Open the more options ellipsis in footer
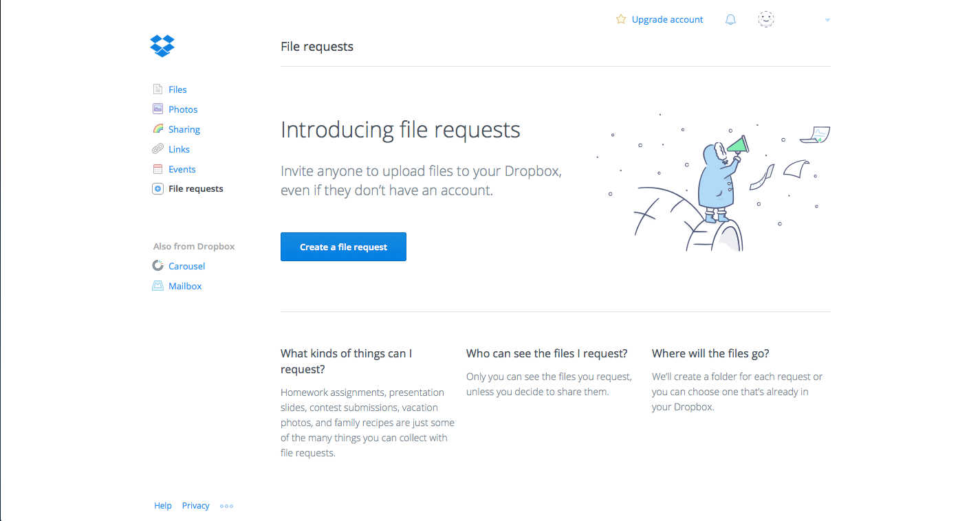Screen dimensions: 980x521 [x=227, y=506]
